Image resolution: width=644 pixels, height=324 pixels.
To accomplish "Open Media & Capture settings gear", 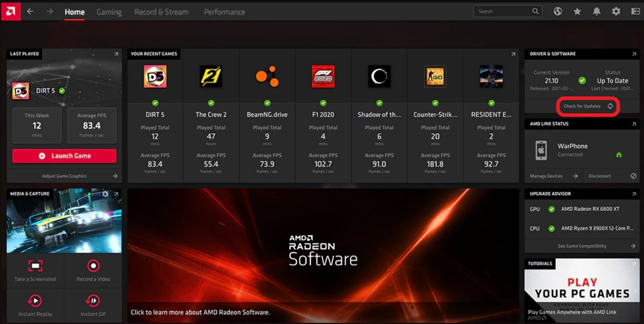I will tap(105, 194).
